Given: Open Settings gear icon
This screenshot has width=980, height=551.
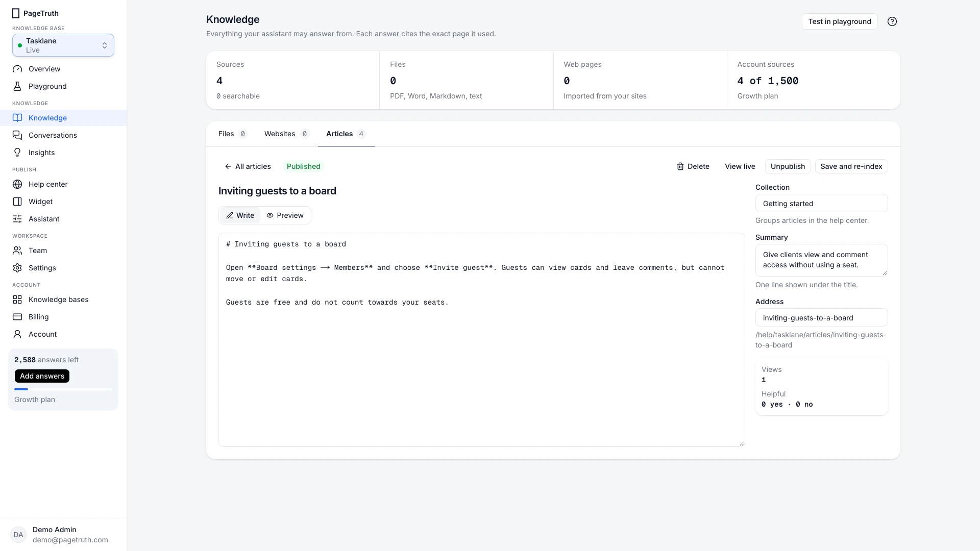Looking at the screenshot, I should (17, 268).
